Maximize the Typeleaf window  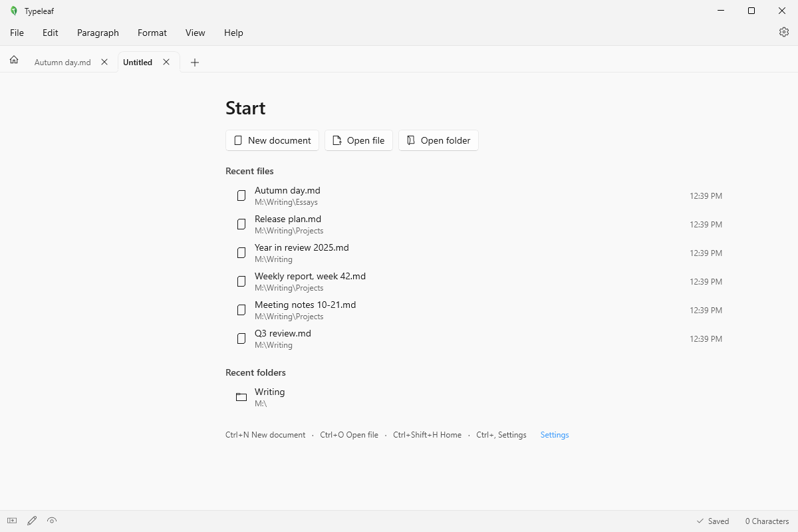tap(751, 11)
